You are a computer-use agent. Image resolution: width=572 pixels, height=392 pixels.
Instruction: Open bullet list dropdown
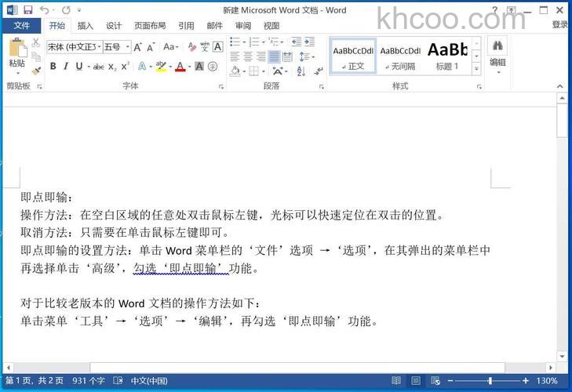pyautogui.click(x=242, y=42)
